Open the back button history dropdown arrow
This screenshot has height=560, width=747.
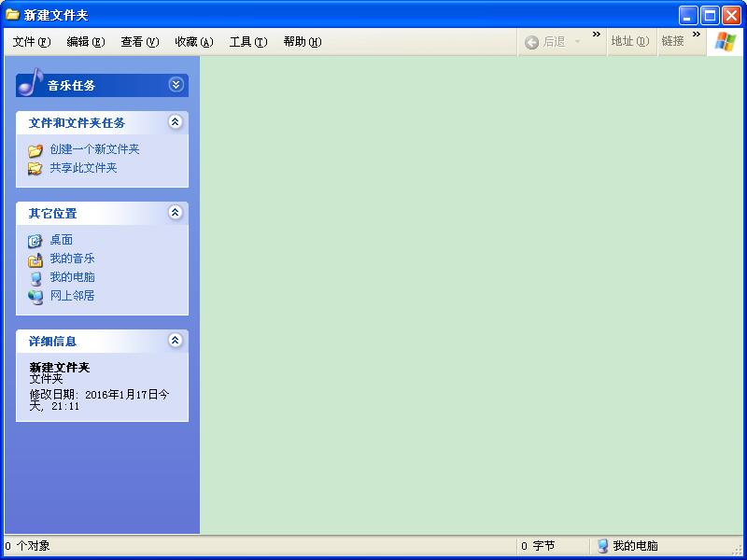(577, 42)
